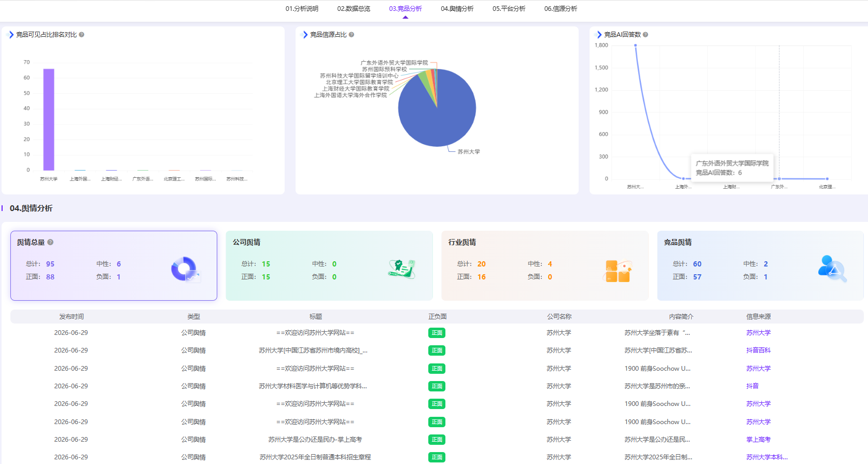Go to the 04.舆情分析 tab
868x464 pixels.
457,9
